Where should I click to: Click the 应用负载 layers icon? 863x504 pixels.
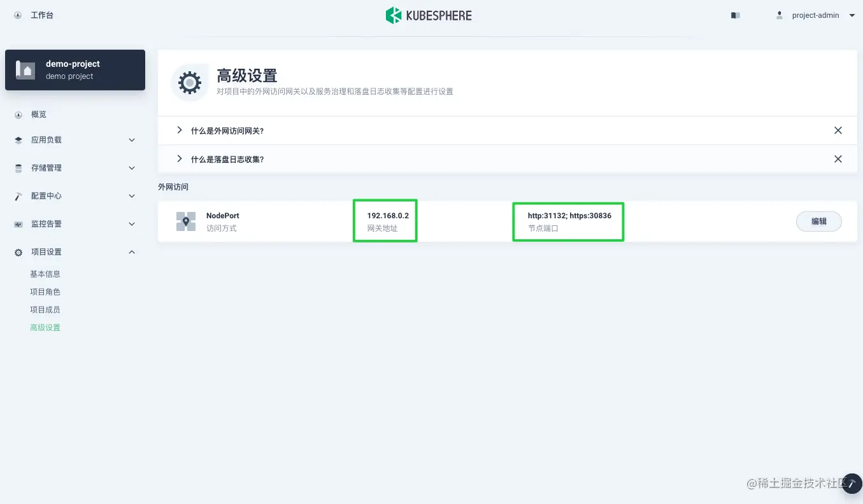18,140
